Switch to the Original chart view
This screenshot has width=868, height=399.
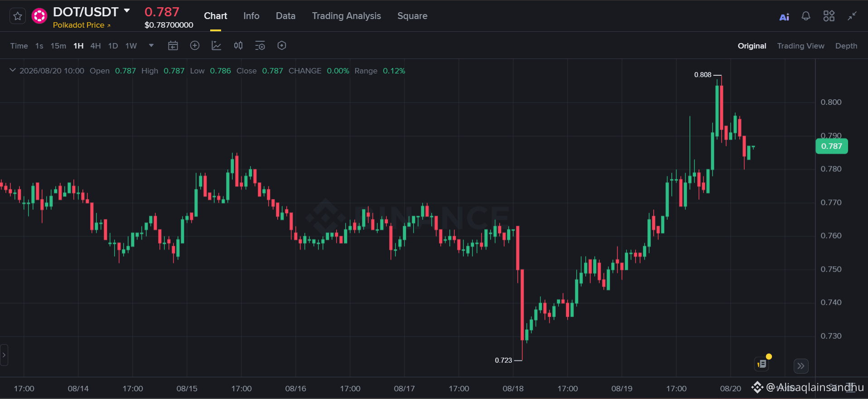752,46
